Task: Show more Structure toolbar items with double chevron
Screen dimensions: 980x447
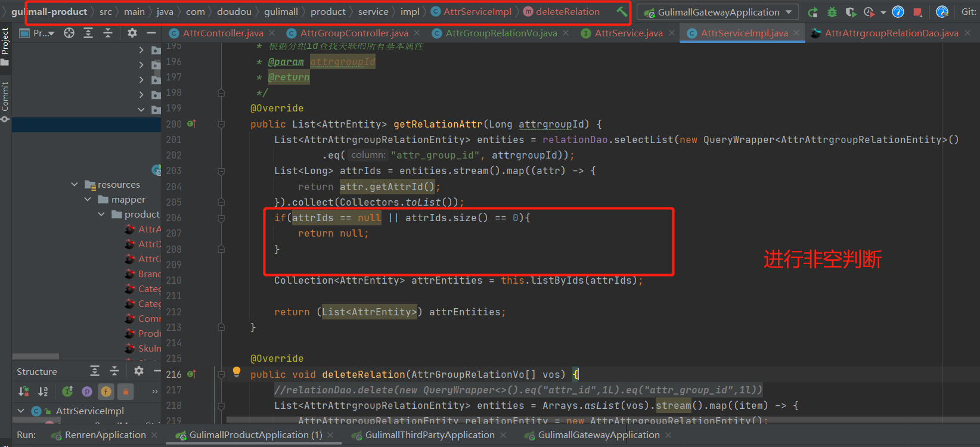Action: [155, 392]
